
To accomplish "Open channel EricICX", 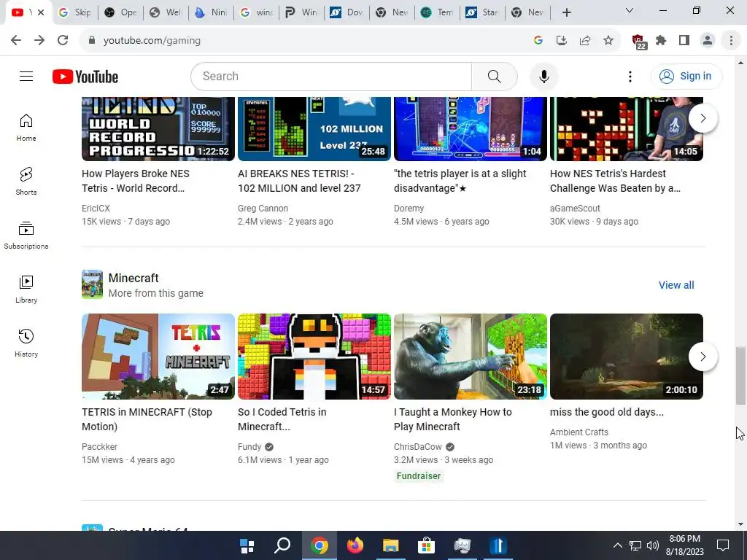I will coord(96,208).
